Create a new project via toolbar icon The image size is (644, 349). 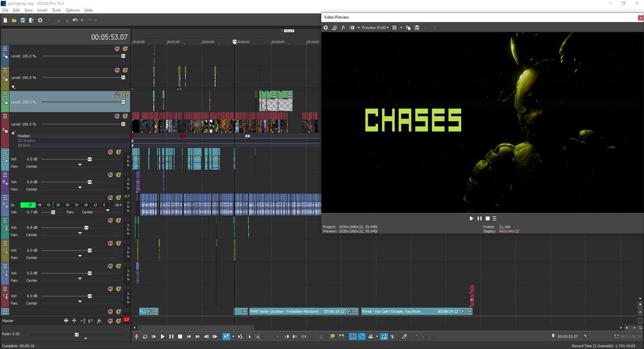click(x=5, y=20)
